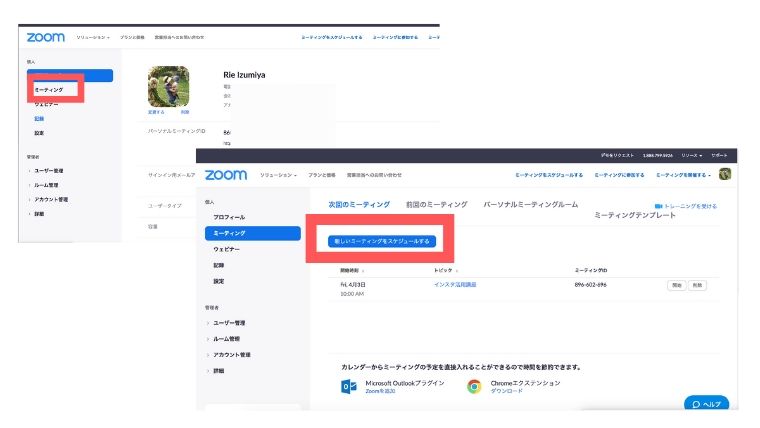Click ミーティングをスケジュールする in back window header
This screenshot has height=428, width=760.
(332, 37)
